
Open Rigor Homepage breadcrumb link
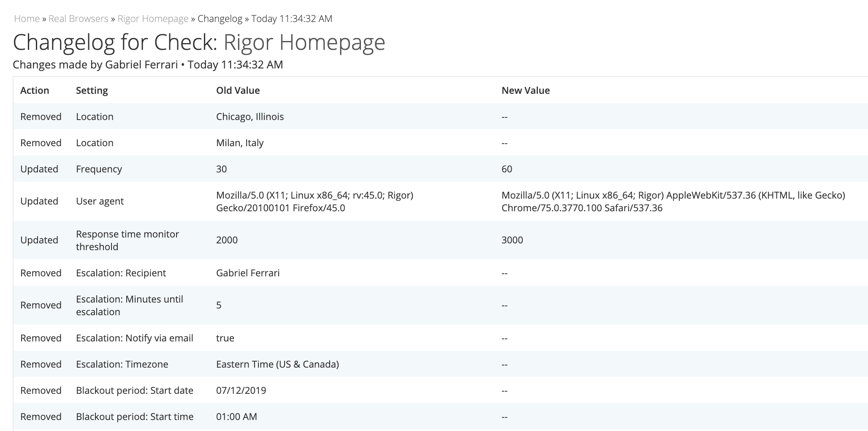click(x=153, y=19)
